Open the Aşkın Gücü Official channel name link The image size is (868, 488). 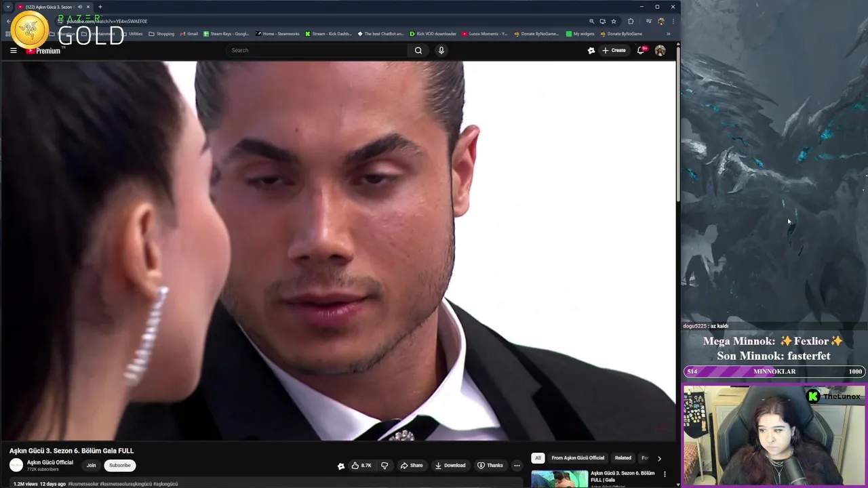tap(50, 462)
